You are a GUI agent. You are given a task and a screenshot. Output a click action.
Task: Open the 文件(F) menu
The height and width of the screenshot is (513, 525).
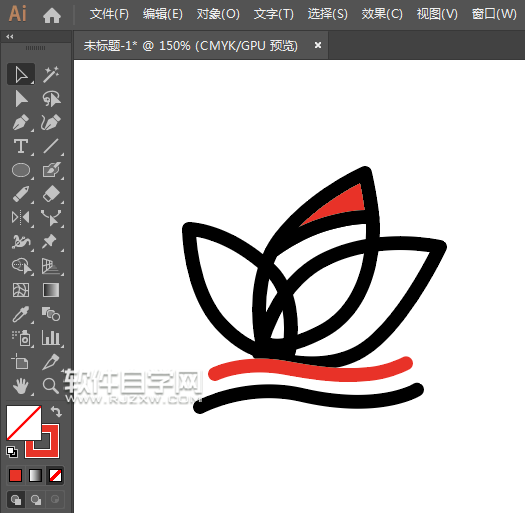click(109, 14)
